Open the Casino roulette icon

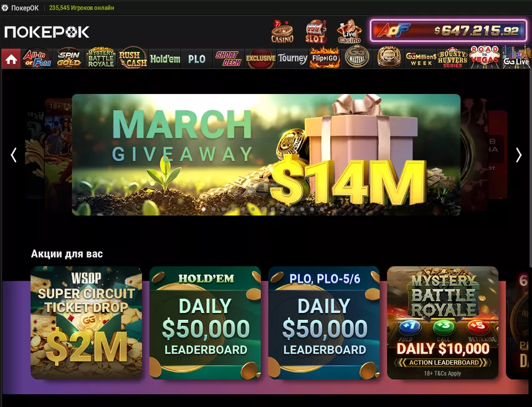pos(282,32)
